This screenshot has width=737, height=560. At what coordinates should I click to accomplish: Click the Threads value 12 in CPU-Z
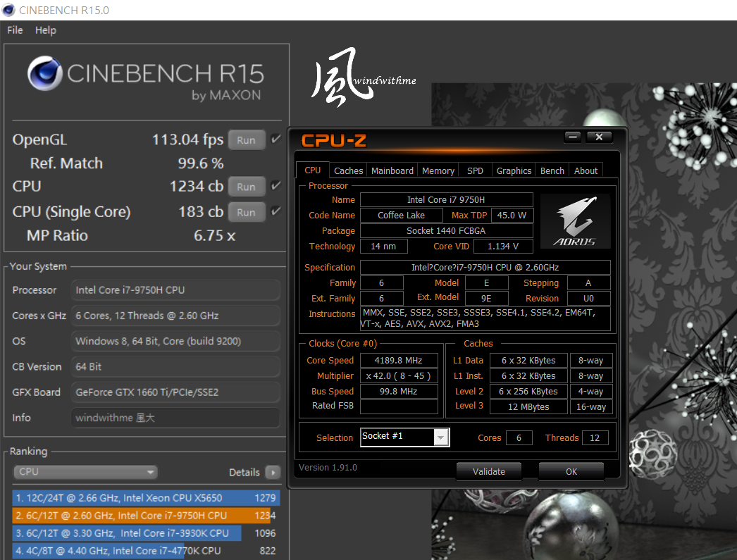595,438
